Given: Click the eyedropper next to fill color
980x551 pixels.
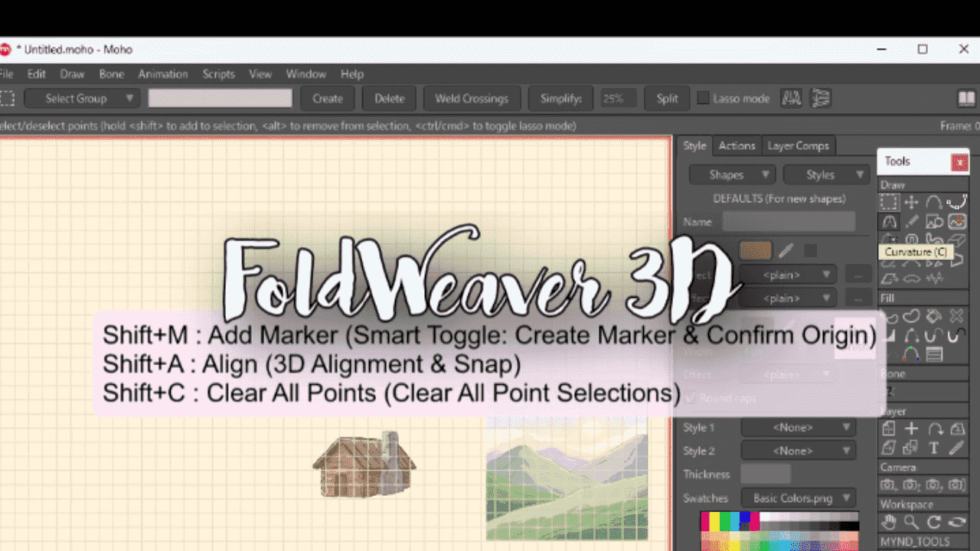Looking at the screenshot, I should point(786,250).
